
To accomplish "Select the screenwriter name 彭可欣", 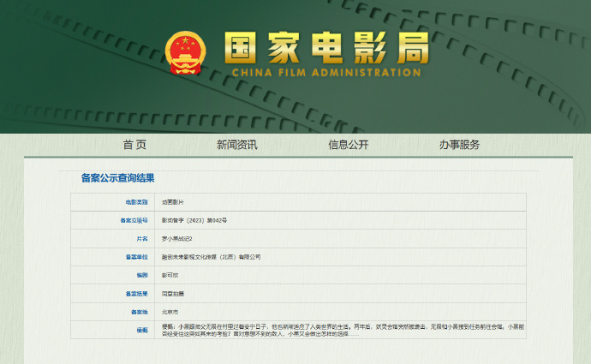I will 170,276.
